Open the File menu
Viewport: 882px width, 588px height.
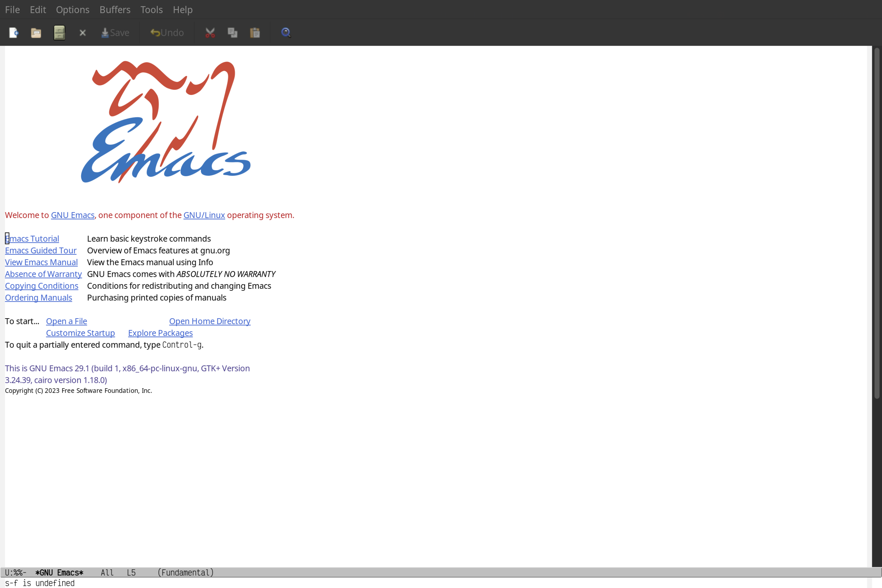click(x=12, y=9)
